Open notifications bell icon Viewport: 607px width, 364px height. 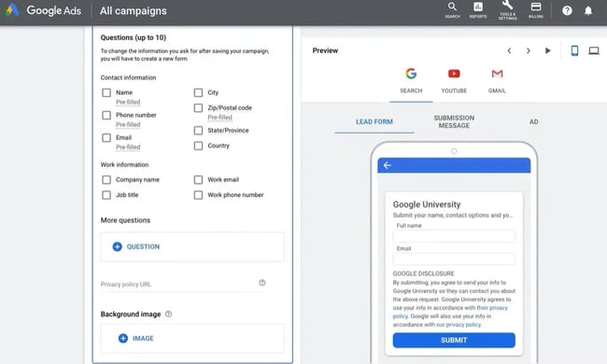point(588,10)
